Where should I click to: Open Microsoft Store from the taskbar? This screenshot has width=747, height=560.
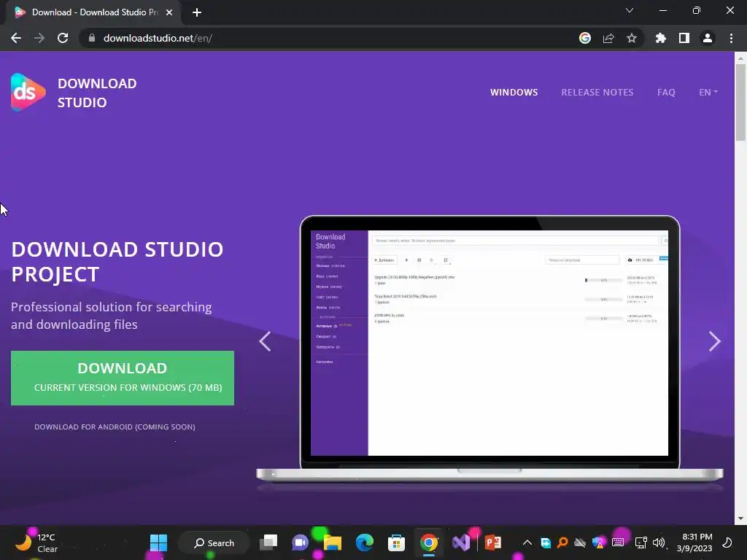396,542
